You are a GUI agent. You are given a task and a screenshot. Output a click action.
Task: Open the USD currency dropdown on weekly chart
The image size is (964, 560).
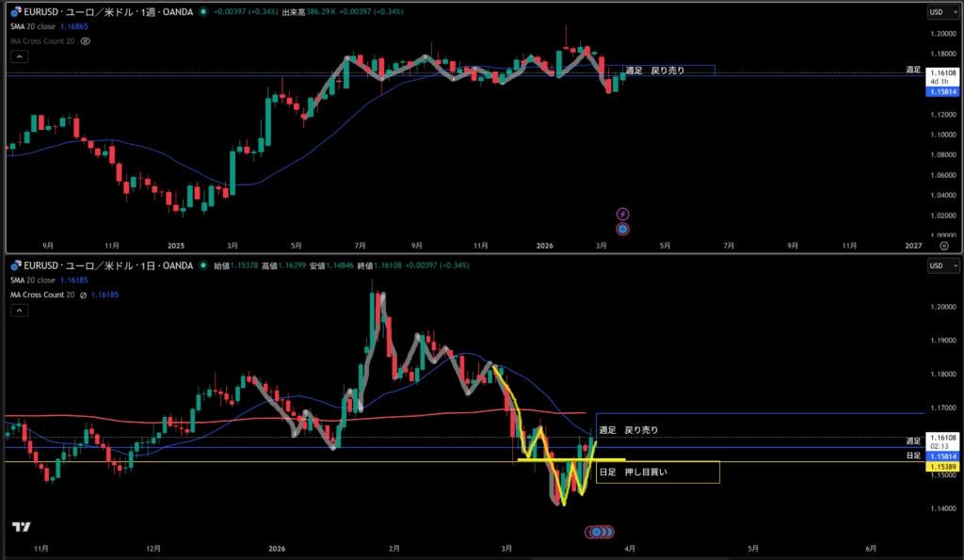[940, 12]
